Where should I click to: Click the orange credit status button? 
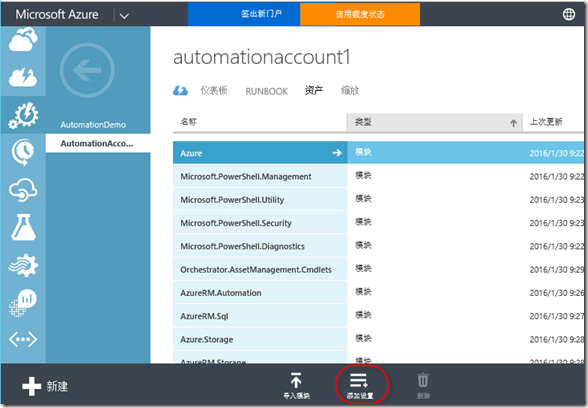[x=360, y=14]
